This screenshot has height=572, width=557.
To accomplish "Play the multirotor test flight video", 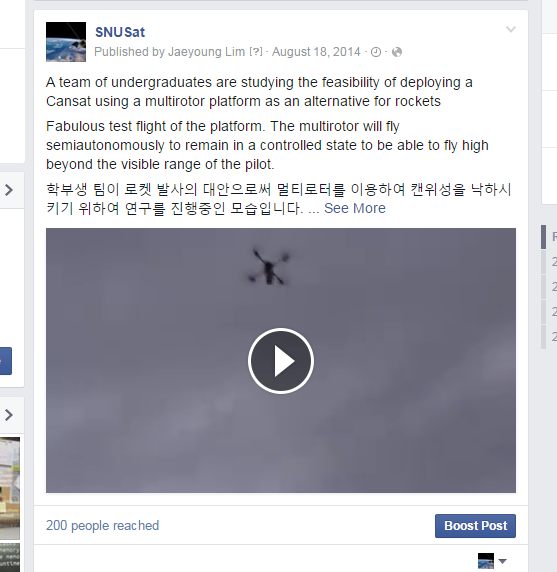I will coord(281,360).
